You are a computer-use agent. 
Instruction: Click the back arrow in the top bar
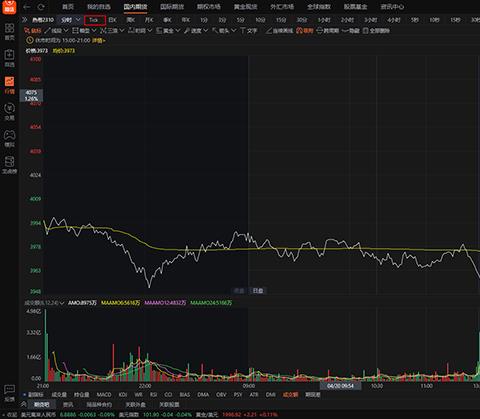tap(27, 7)
